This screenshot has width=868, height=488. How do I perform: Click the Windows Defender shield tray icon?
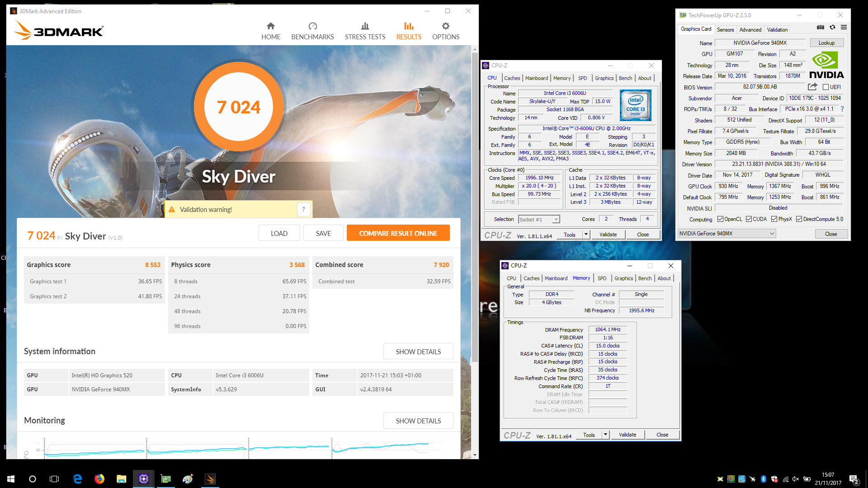click(774, 479)
